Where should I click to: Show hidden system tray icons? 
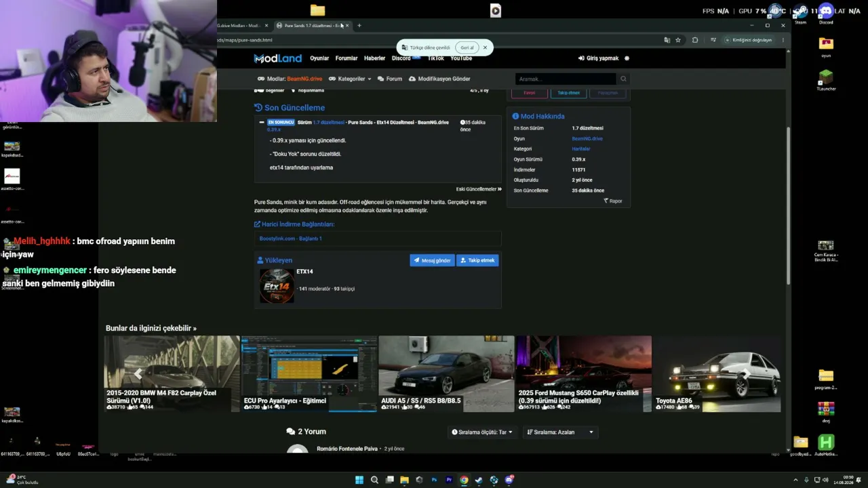click(x=795, y=480)
